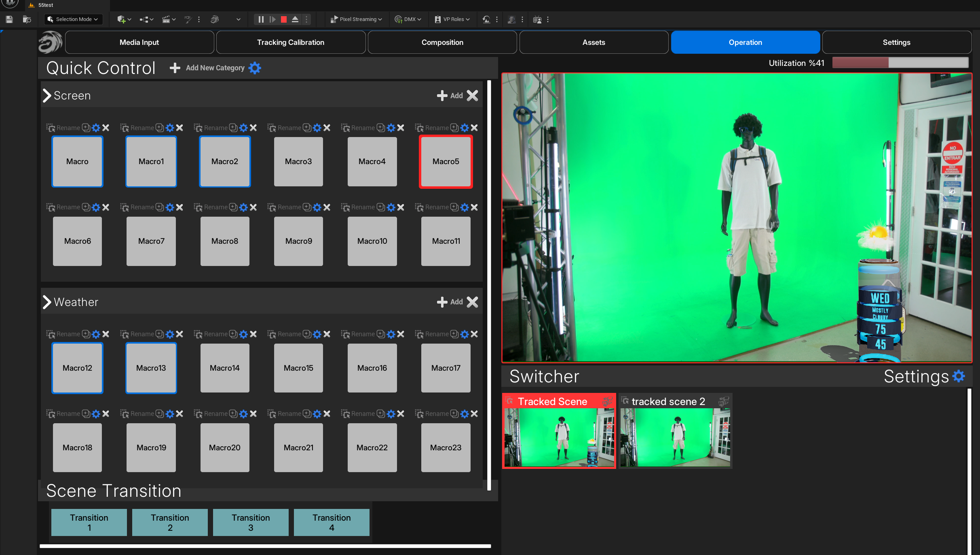This screenshot has height=555, width=980.
Task: Toggle the Macro2 button
Action: (225, 161)
